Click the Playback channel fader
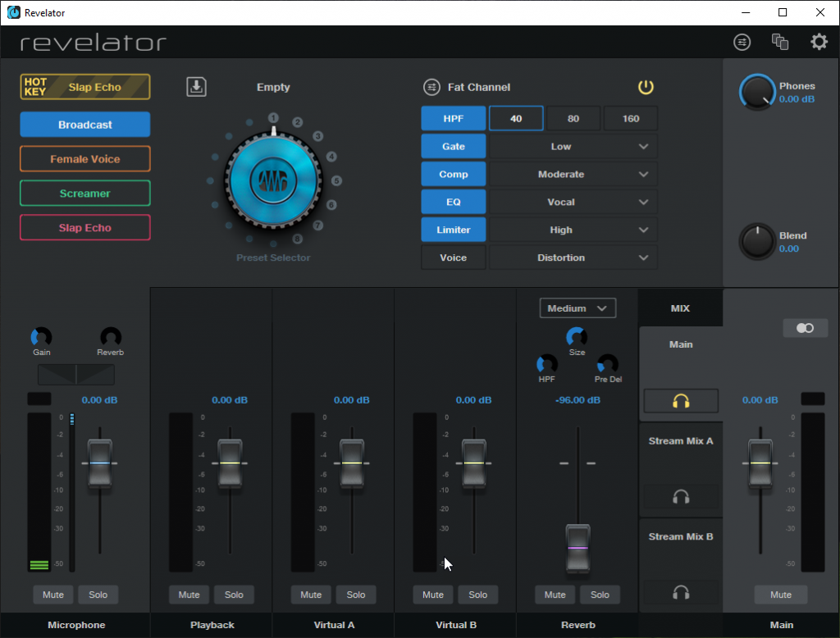840x638 pixels. point(230,463)
